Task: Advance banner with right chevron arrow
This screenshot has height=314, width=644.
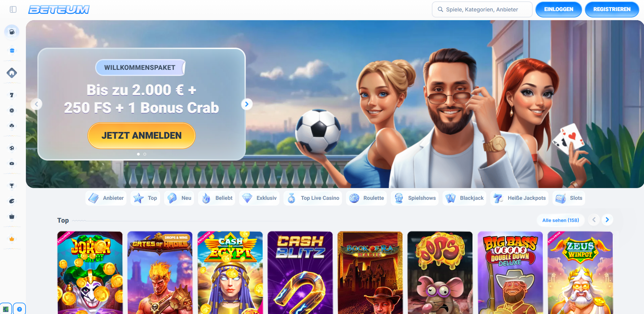Action: [x=247, y=104]
